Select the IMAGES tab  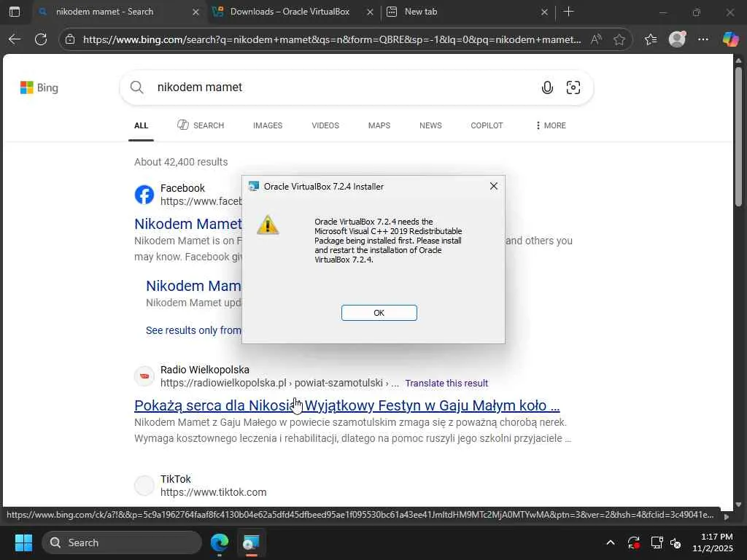[268, 125]
